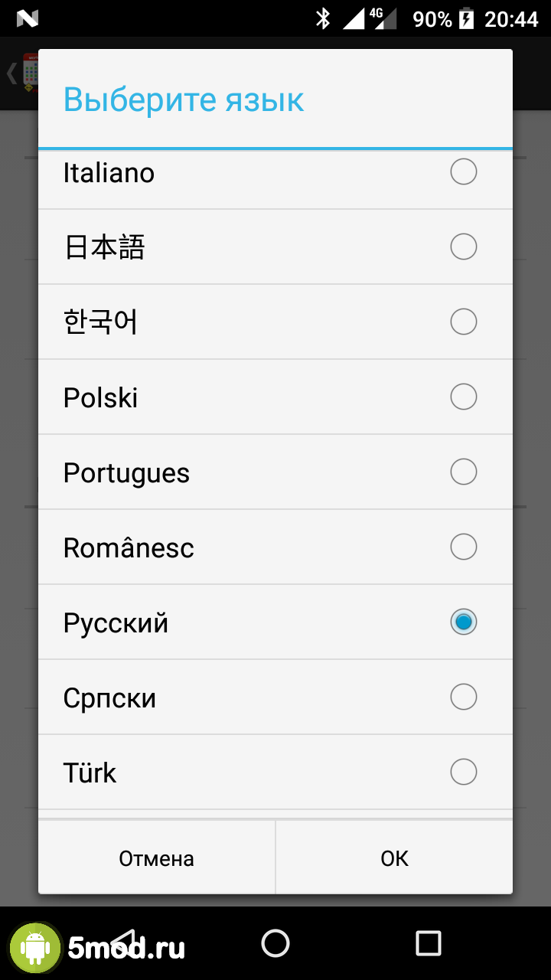Click the selected Русский radio button
This screenshot has width=551, height=980.
coord(463,622)
